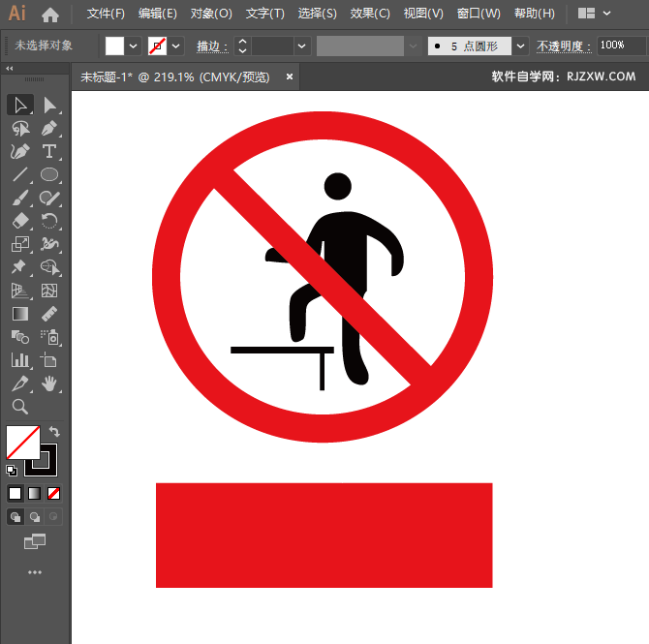
Task: Open the fill color dropdown
Action: pyautogui.click(x=134, y=46)
